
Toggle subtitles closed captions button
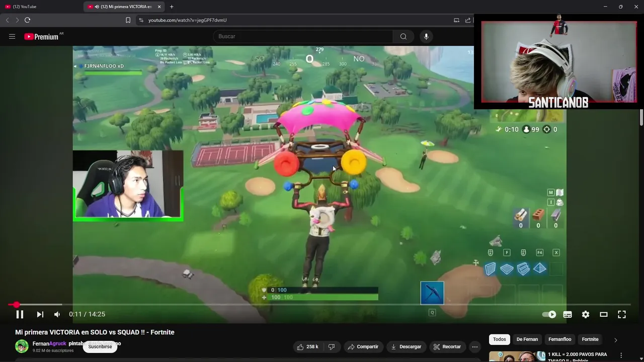tap(568, 314)
